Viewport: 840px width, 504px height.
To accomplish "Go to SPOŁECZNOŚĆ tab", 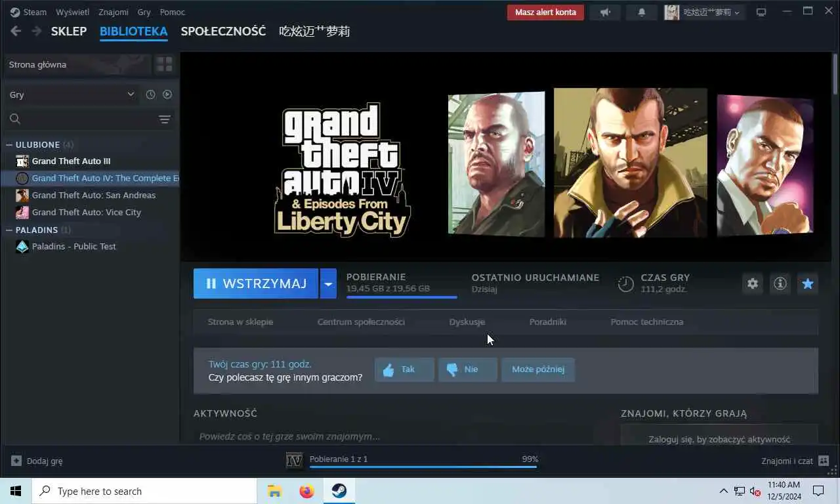I will pyautogui.click(x=224, y=31).
